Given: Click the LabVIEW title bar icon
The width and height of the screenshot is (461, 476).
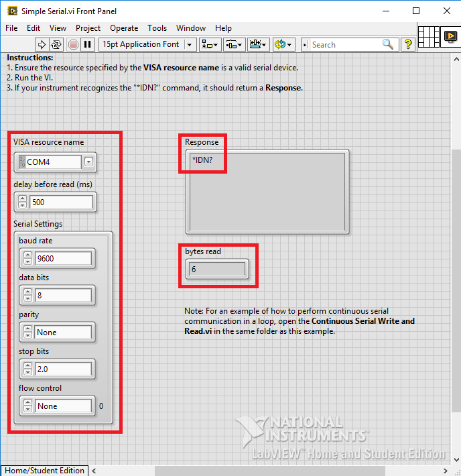Looking at the screenshot, I should [13, 11].
